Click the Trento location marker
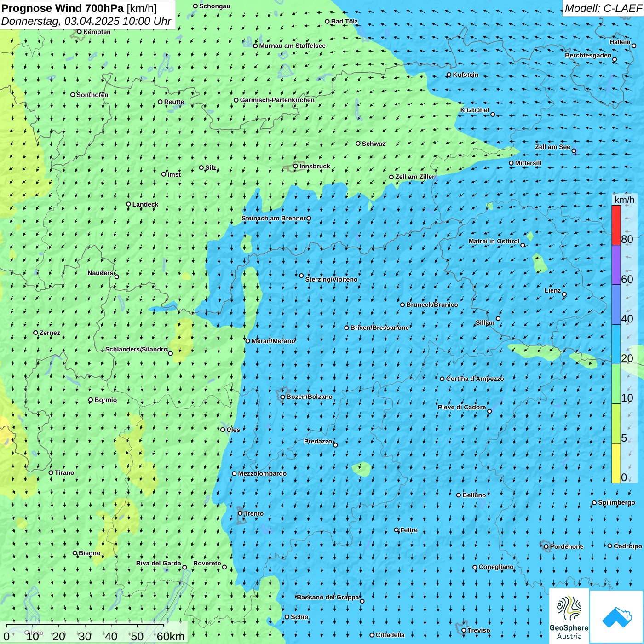 point(240,513)
